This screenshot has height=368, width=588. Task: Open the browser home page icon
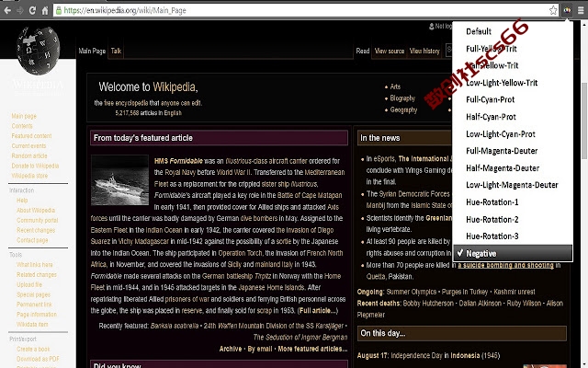[45, 10]
